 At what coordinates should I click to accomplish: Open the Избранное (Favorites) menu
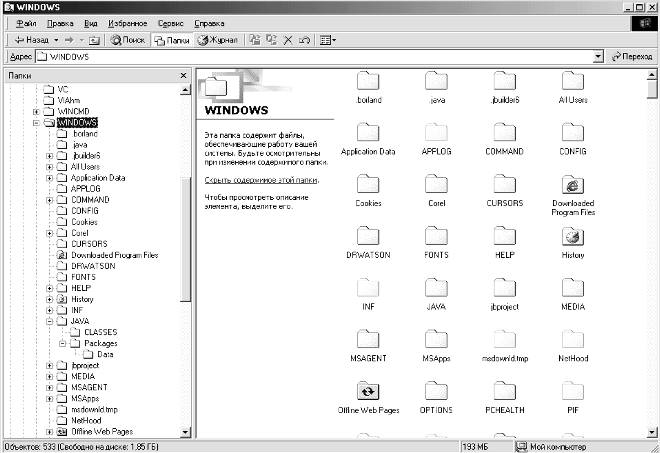coord(128,22)
